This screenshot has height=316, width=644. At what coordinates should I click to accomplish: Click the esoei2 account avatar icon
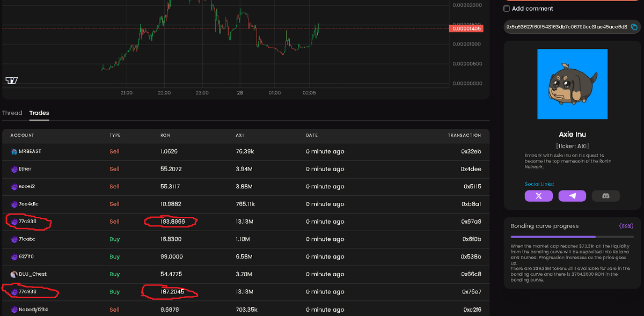[14, 187]
